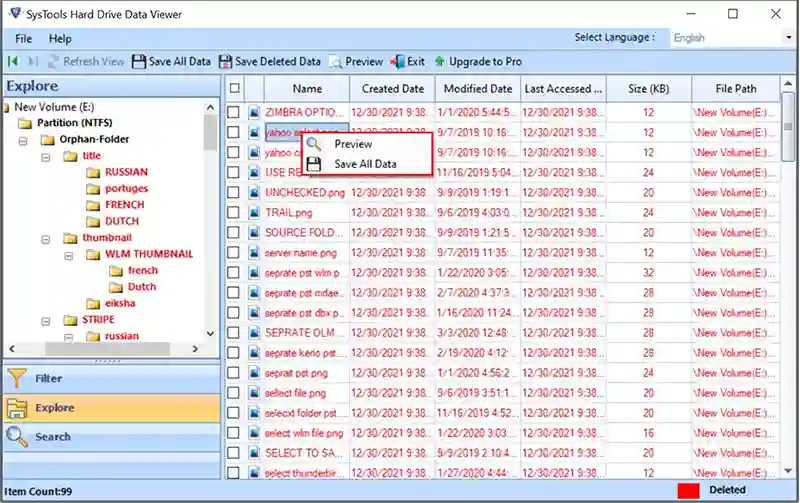Click the magnifier icon in context menu Preview
The width and height of the screenshot is (800, 503).
coord(314,144)
